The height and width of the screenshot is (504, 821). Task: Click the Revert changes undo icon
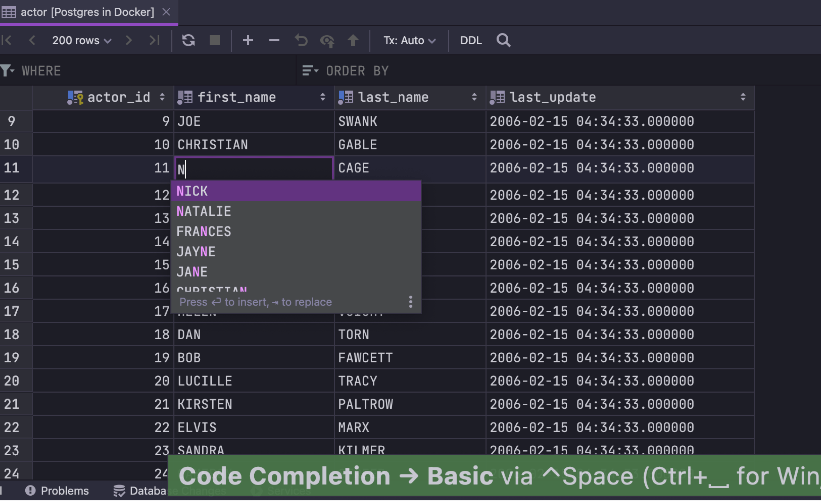click(x=301, y=40)
